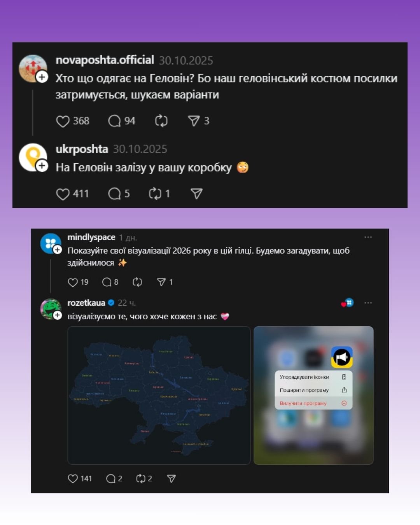The image size is (420, 525).
Task: Open the Ukraine map image thumbnail
Action: [159, 395]
